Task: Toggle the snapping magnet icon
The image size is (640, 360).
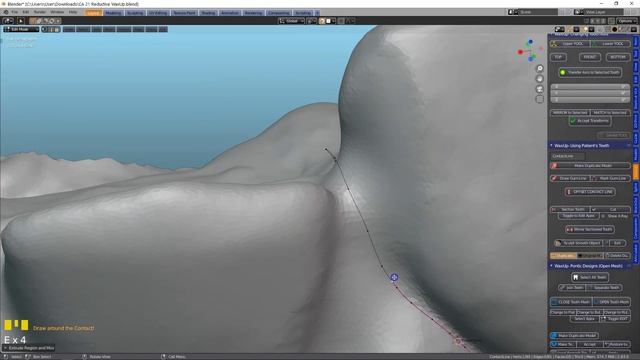Action: coord(322,21)
